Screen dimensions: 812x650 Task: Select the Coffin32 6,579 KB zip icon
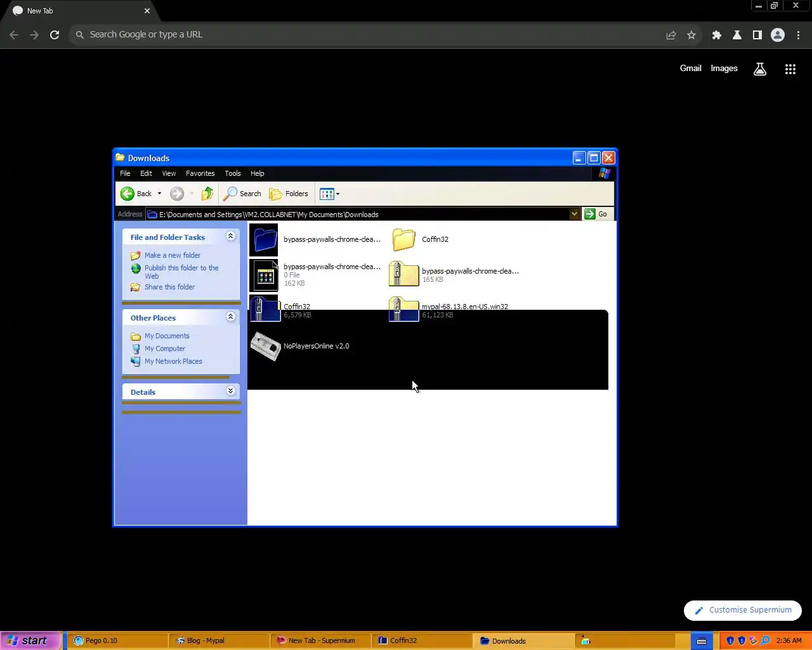(265, 308)
